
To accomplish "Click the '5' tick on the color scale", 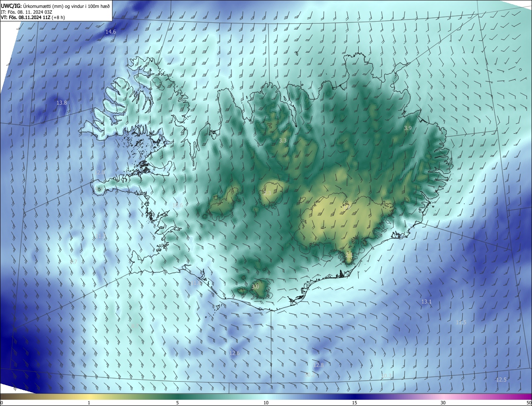I will 177,403.
